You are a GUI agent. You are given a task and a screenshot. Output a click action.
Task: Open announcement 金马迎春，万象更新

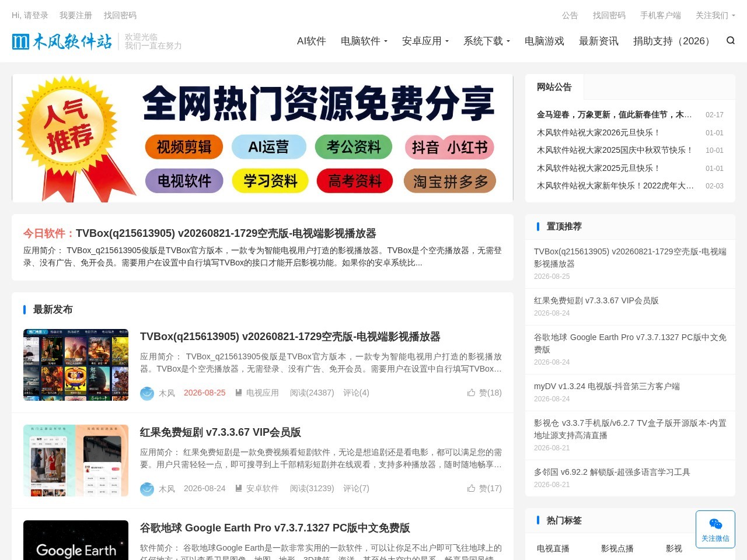coord(615,115)
